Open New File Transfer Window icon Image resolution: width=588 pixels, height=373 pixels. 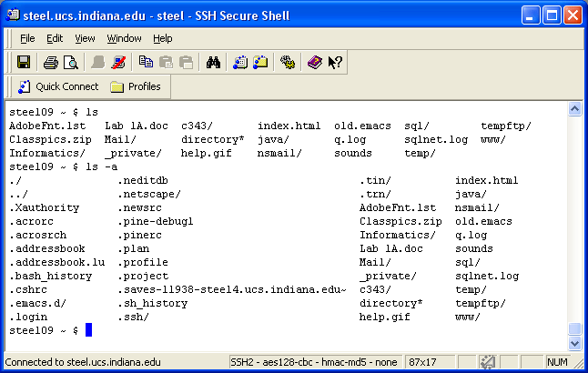click(260, 62)
